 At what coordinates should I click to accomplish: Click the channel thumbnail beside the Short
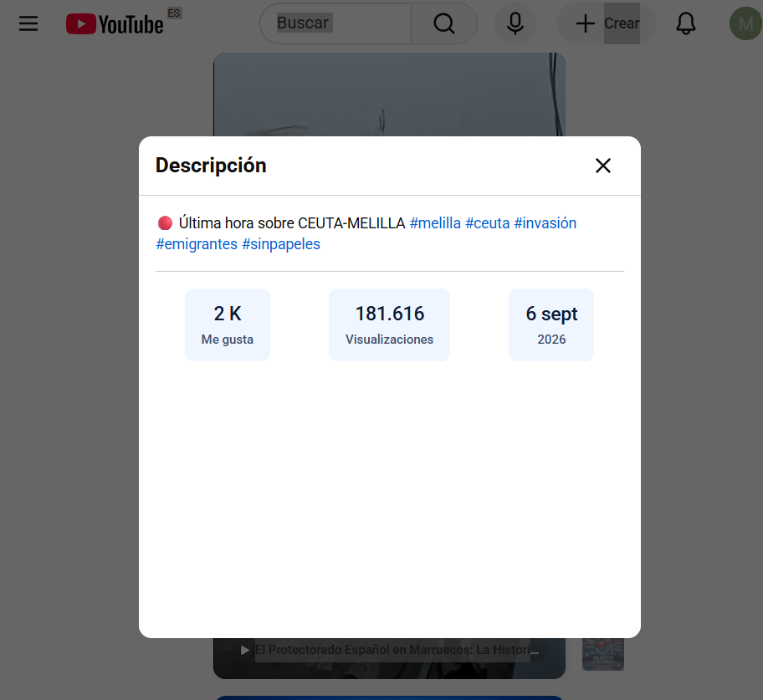603,654
